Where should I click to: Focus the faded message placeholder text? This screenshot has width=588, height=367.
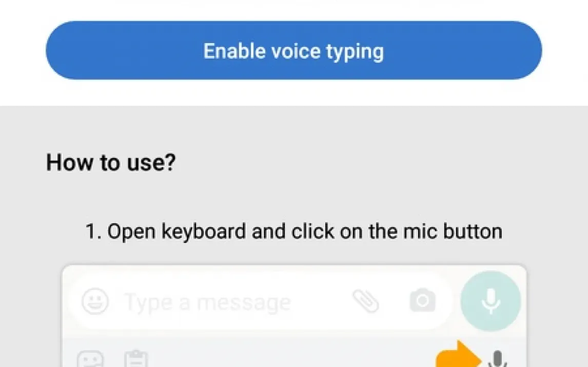click(x=207, y=302)
